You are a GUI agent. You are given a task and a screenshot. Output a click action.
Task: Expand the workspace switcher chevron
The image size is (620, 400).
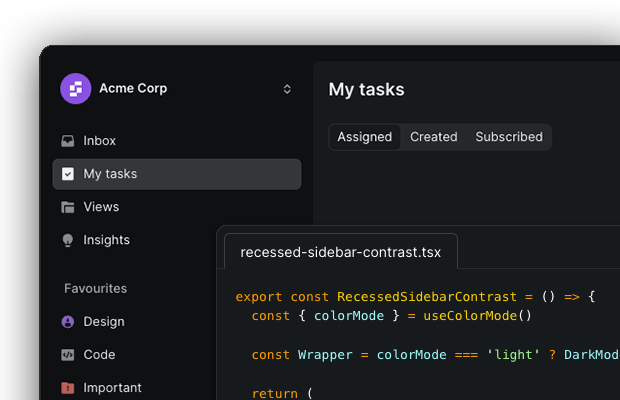tap(287, 89)
